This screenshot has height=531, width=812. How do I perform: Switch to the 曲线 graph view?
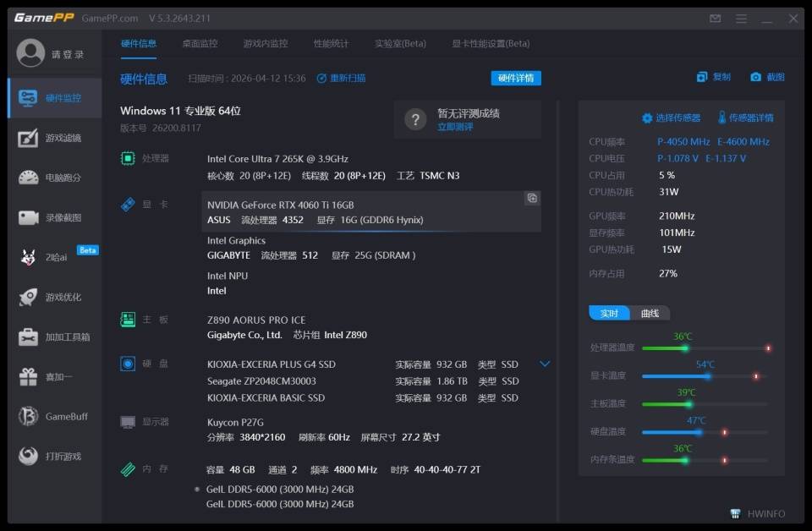pos(649,313)
